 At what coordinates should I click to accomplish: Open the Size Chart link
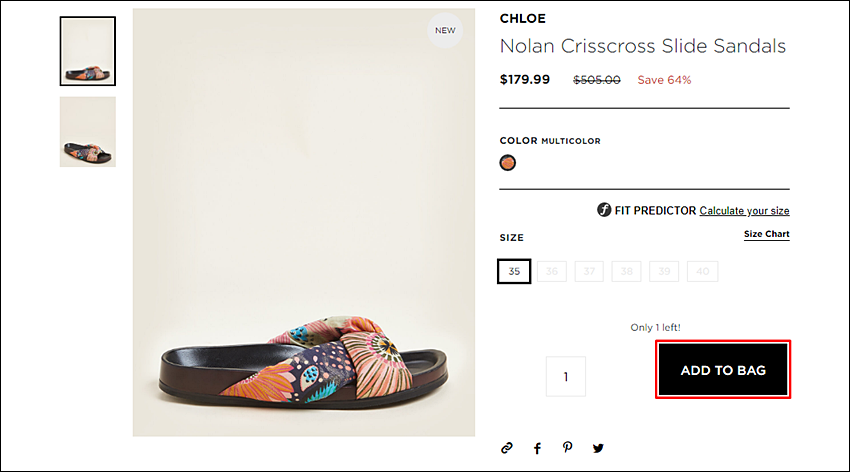click(x=767, y=234)
